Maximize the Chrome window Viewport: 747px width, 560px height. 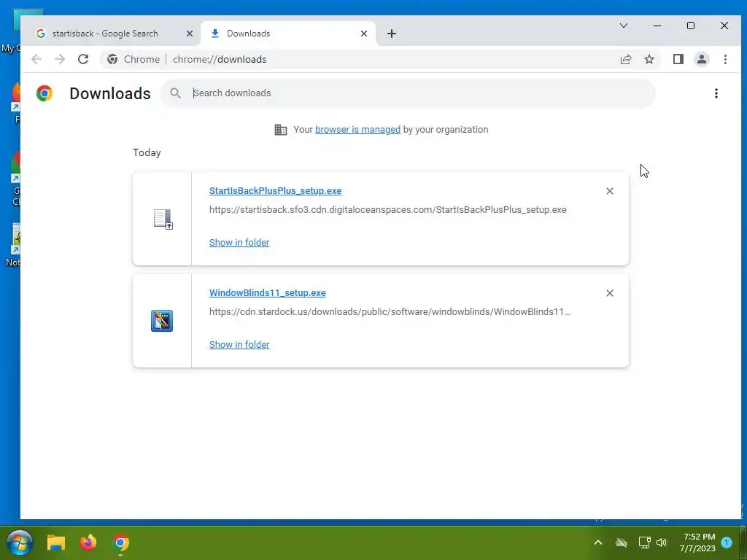[690, 26]
